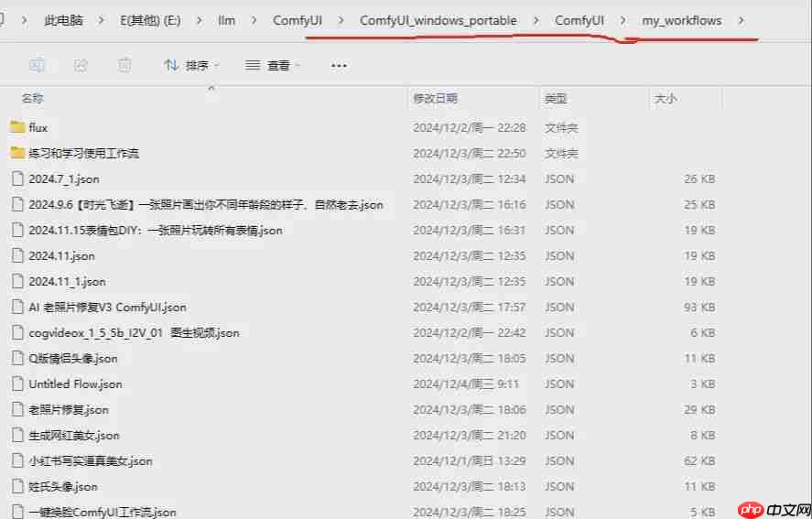This screenshot has width=812, height=519.
Task: Click the file icon of Q版情侣头像.json
Action: [x=17, y=358]
